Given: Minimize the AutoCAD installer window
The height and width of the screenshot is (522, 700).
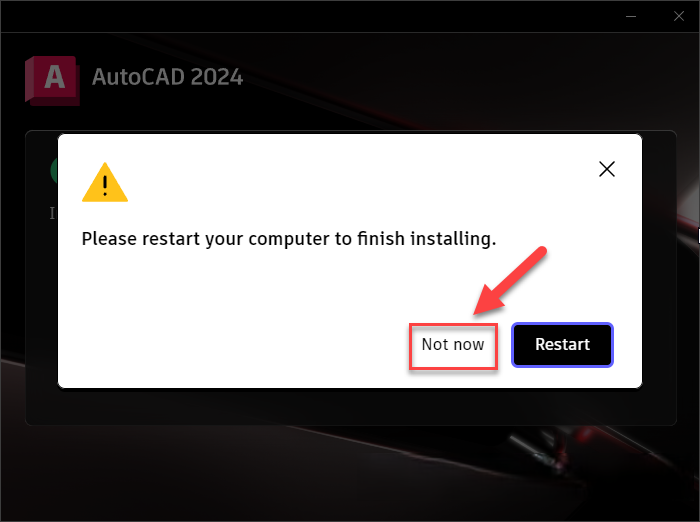Looking at the screenshot, I should click(x=631, y=17).
